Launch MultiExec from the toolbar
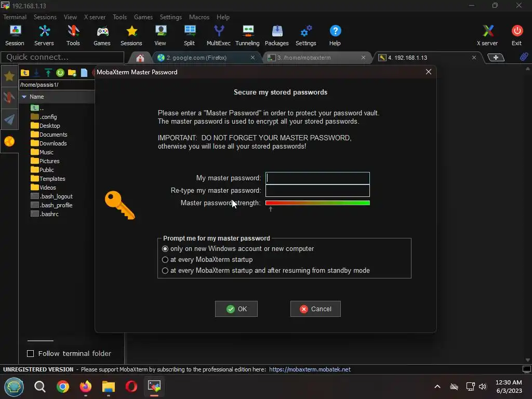Screen dimensions: 532x399 point(219,35)
